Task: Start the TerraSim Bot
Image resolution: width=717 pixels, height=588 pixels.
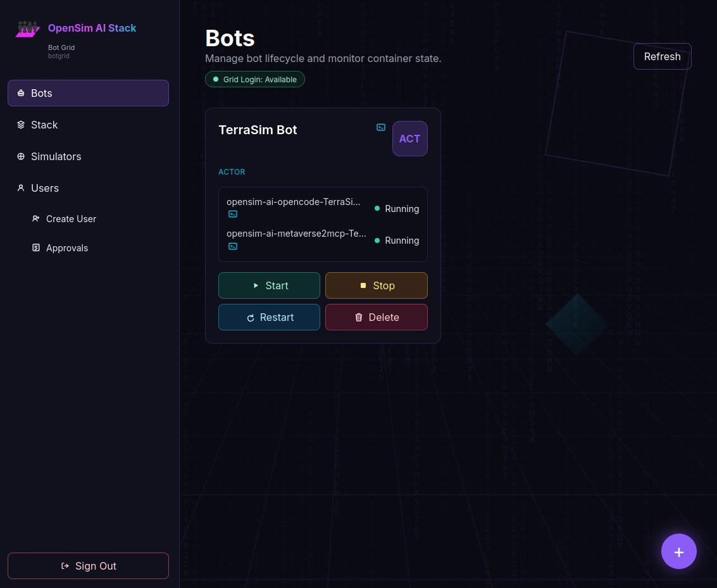Action: (x=270, y=285)
